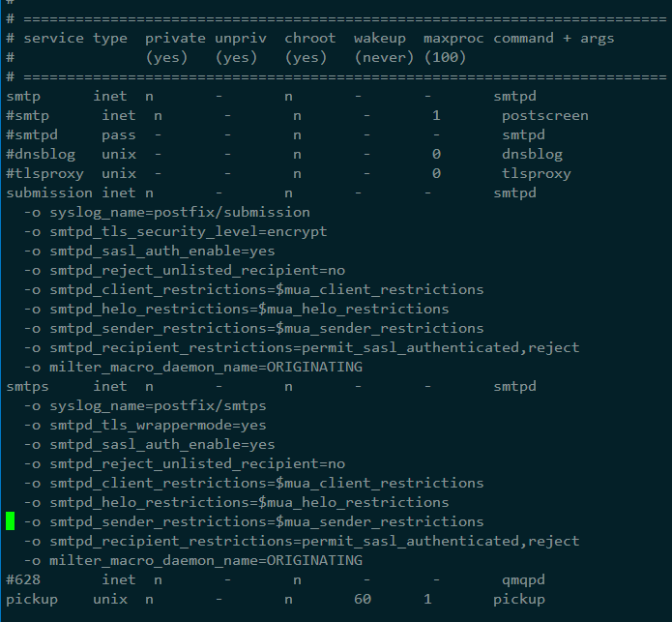Viewport: 672px width, 622px height.
Task: Click the pass type on #smtpd line
Action: coord(119,134)
